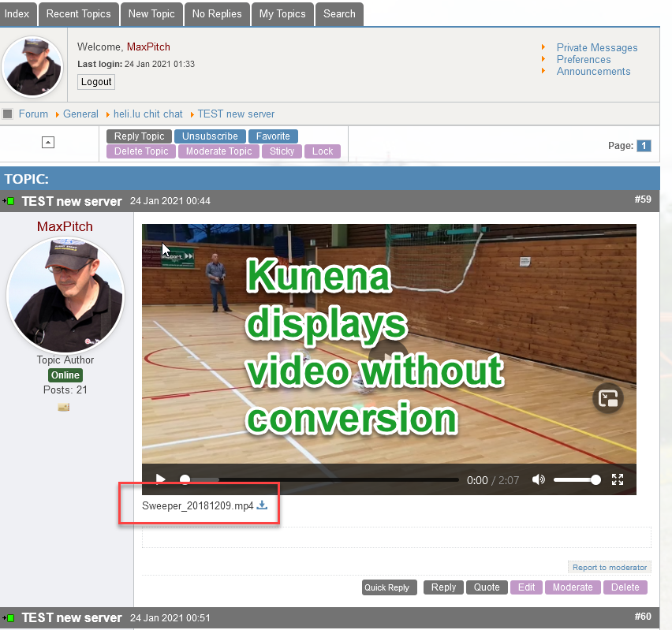Image resolution: width=672 pixels, height=630 pixels.
Task: Open the Recent Topics tab
Action: click(78, 13)
